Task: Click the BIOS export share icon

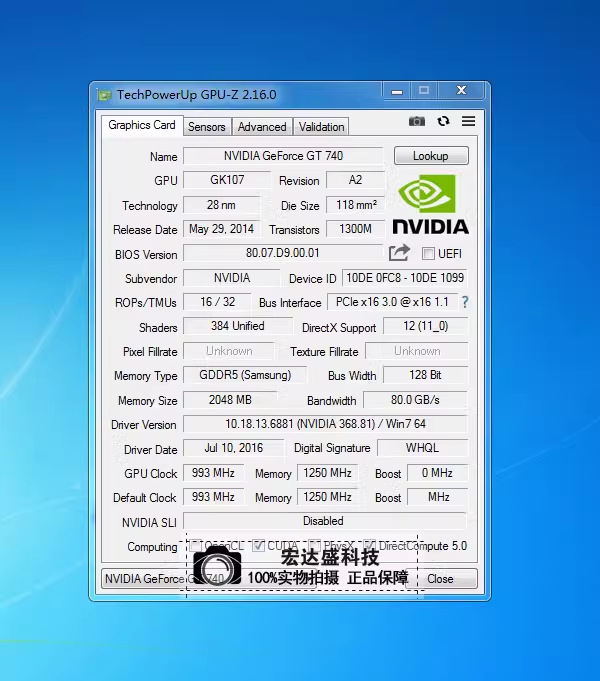Action: pyautogui.click(x=399, y=253)
